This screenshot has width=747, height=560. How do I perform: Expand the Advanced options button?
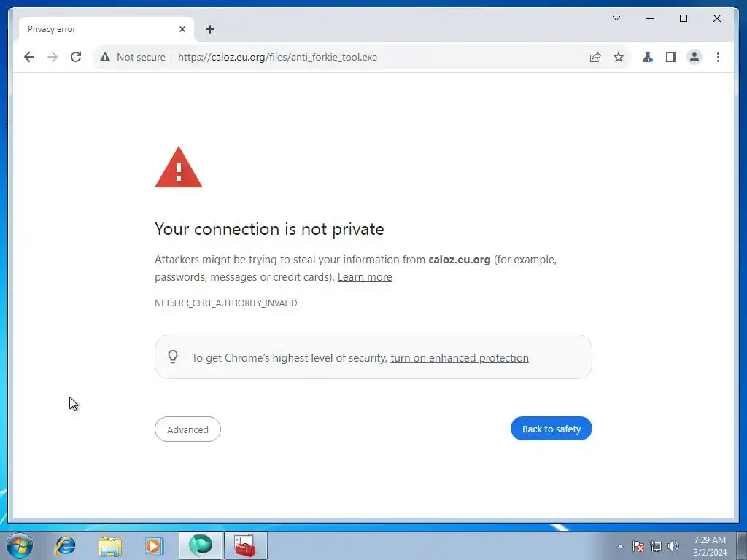click(187, 429)
